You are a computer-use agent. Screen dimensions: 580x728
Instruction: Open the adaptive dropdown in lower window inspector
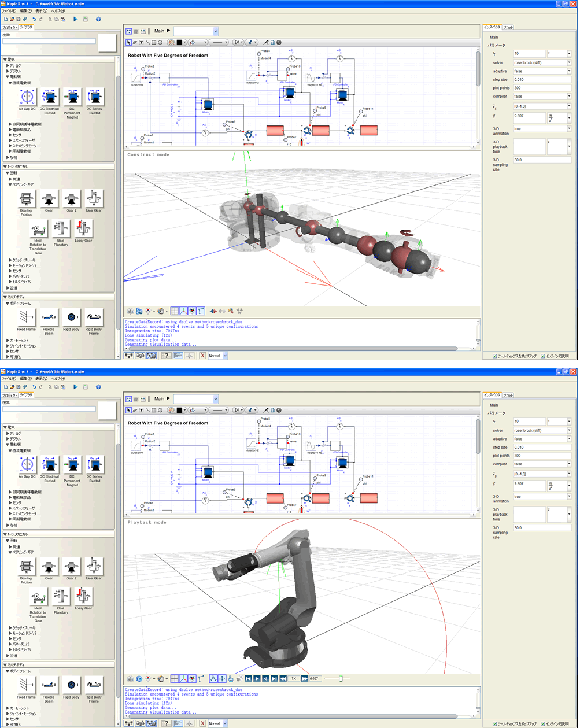(569, 439)
